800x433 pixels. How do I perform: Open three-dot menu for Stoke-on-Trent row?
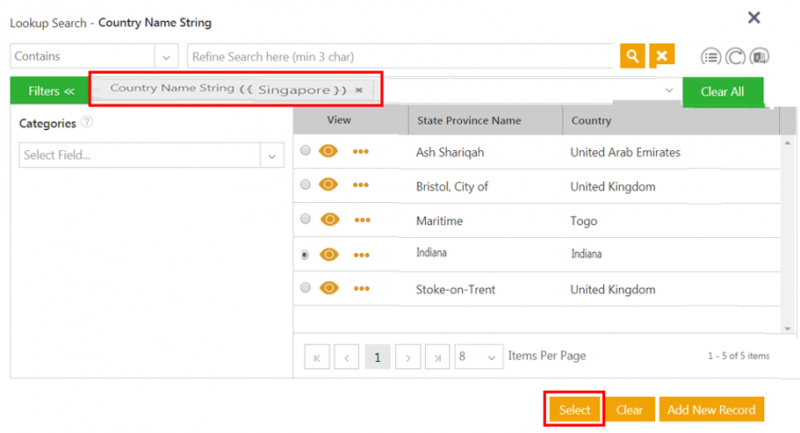pos(361,288)
